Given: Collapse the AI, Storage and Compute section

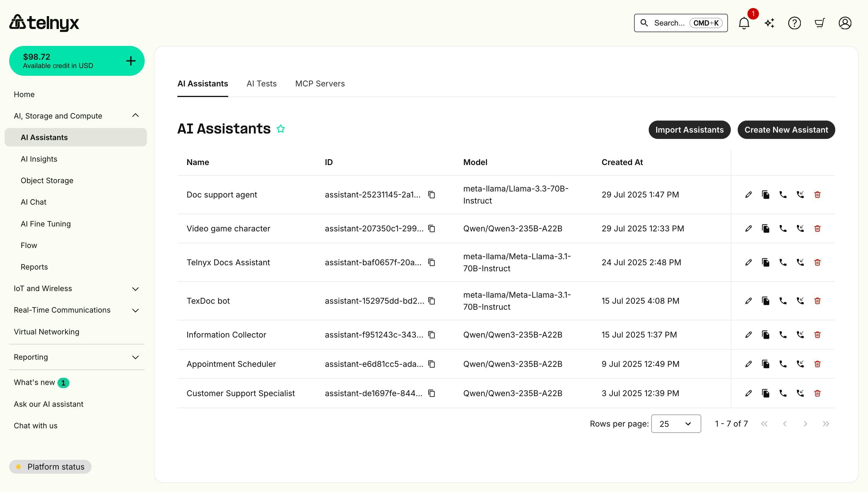Looking at the screenshot, I should (135, 115).
